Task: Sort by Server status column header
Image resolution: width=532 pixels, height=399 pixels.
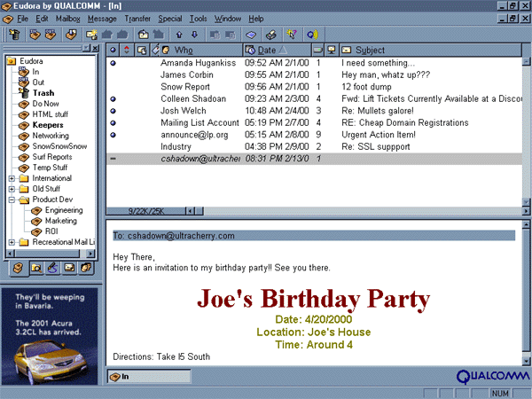Action: tap(332, 51)
